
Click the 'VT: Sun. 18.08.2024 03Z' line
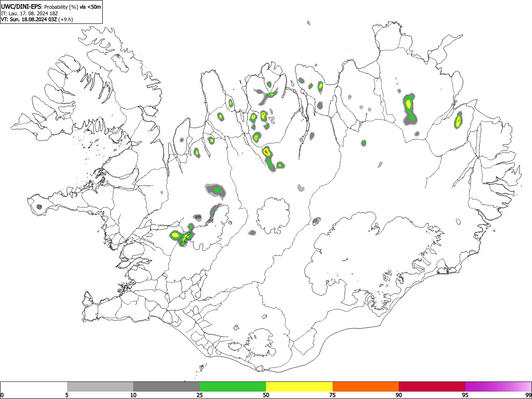pyautogui.click(x=29, y=19)
